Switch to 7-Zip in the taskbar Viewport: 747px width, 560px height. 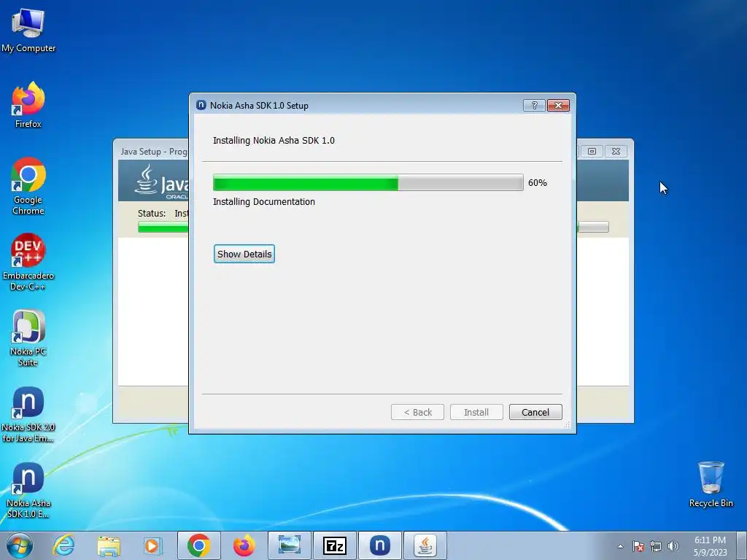coord(334,545)
